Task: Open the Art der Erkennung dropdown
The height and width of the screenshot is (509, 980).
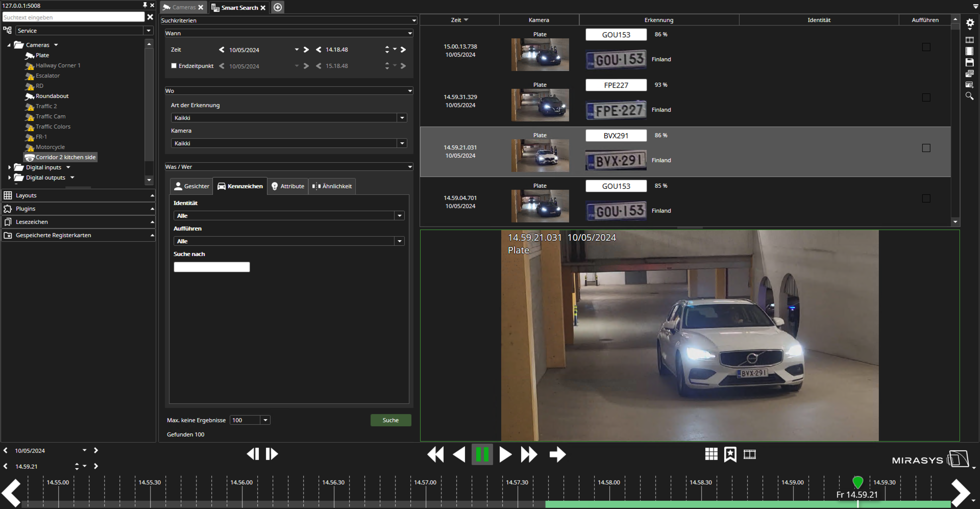Action: coord(402,118)
